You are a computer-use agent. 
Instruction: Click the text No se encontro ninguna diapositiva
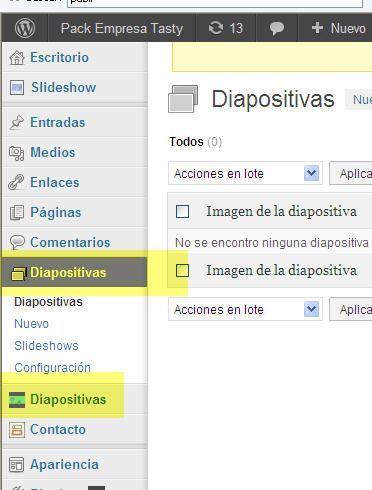[272, 243]
